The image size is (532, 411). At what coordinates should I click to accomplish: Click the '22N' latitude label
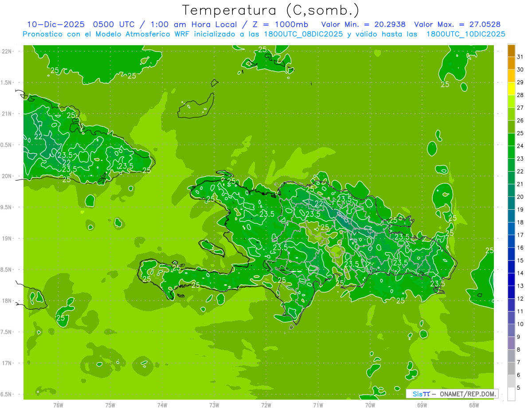7,51
